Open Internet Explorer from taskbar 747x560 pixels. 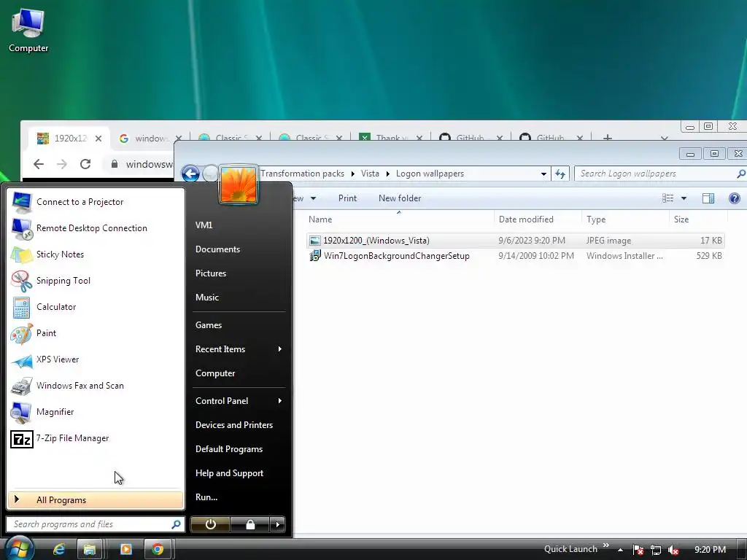[59, 549]
